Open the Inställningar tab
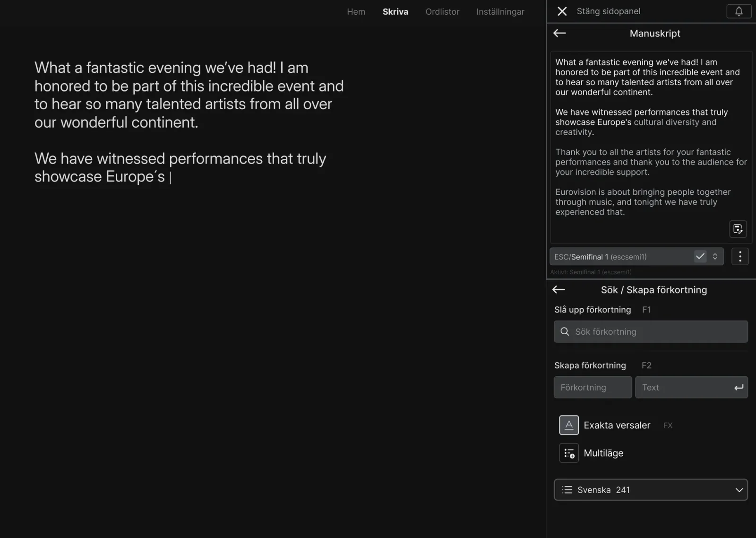The height and width of the screenshot is (538, 756). coord(500,12)
